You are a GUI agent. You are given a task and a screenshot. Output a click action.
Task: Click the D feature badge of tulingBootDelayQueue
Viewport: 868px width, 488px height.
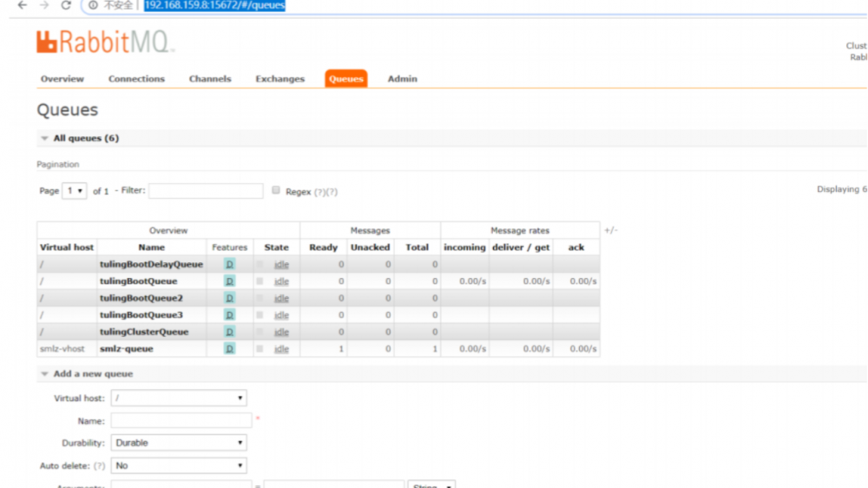pos(229,264)
